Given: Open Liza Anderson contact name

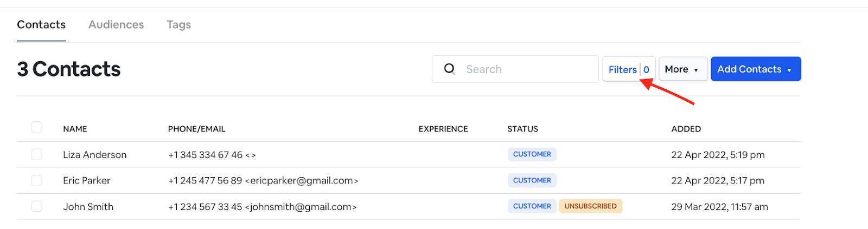Looking at the screenshot, I should point(94,155).
